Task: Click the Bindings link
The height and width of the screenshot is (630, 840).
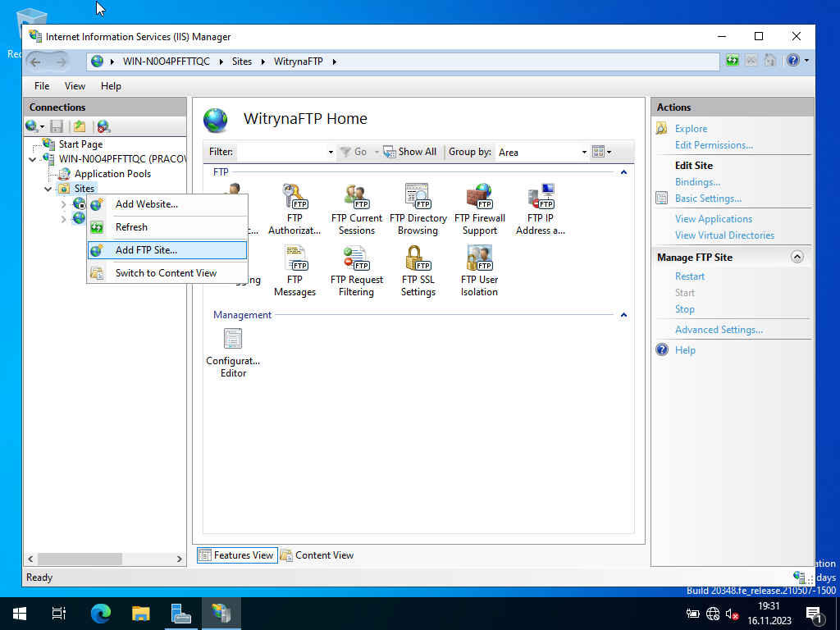Action: coord(697,182)
